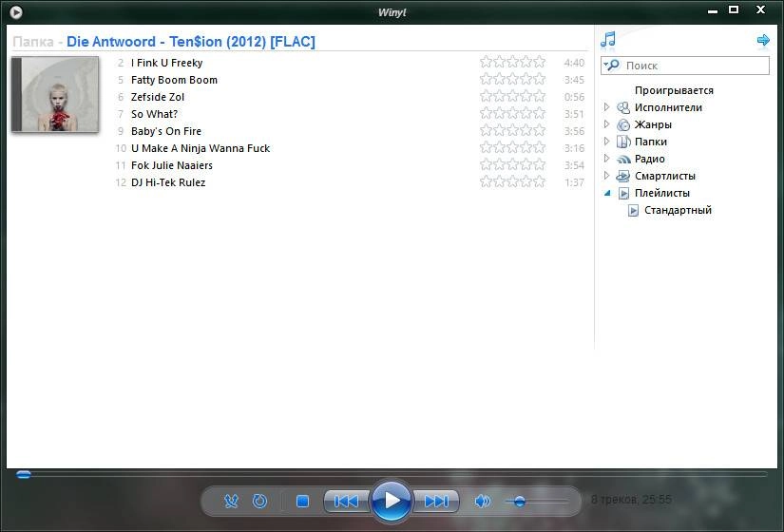784x532 pixels.
Task: Rate I Fink U Freeky five stars
Action: tap(539, 62)
